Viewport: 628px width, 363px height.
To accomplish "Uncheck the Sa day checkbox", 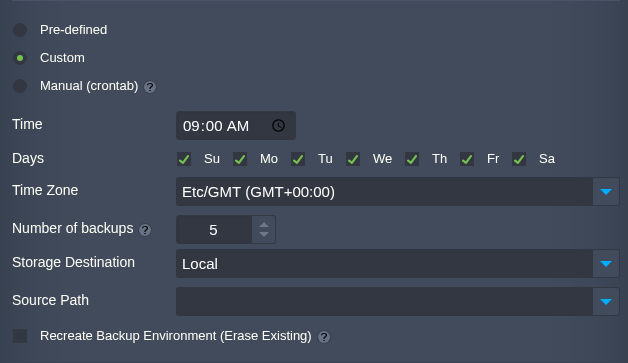I will [x=519, y=159].
